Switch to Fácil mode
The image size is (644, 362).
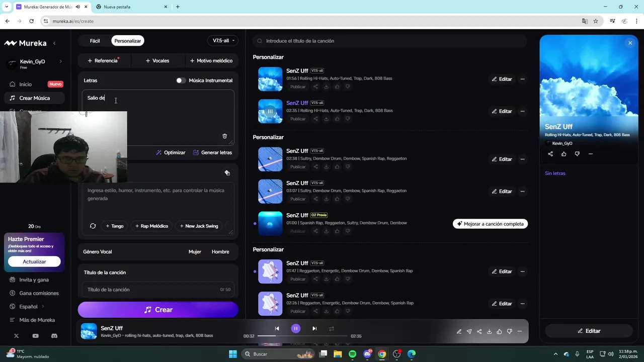[x=95, y=41]
